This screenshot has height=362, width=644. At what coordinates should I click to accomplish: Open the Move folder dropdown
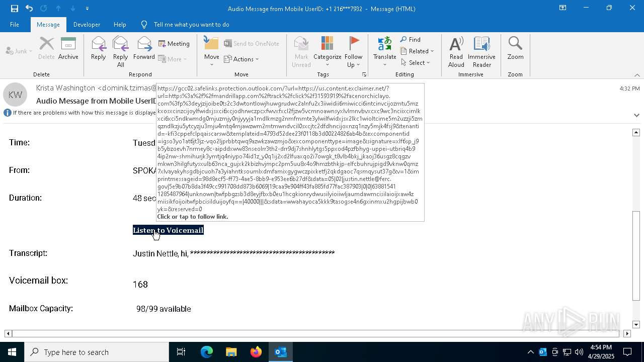212,51
